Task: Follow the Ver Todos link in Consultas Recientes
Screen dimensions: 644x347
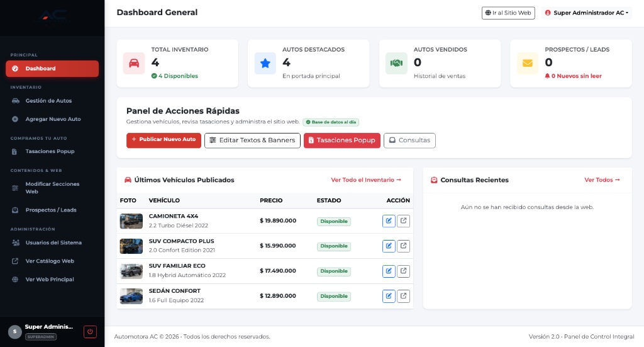Action: (602, 179)
